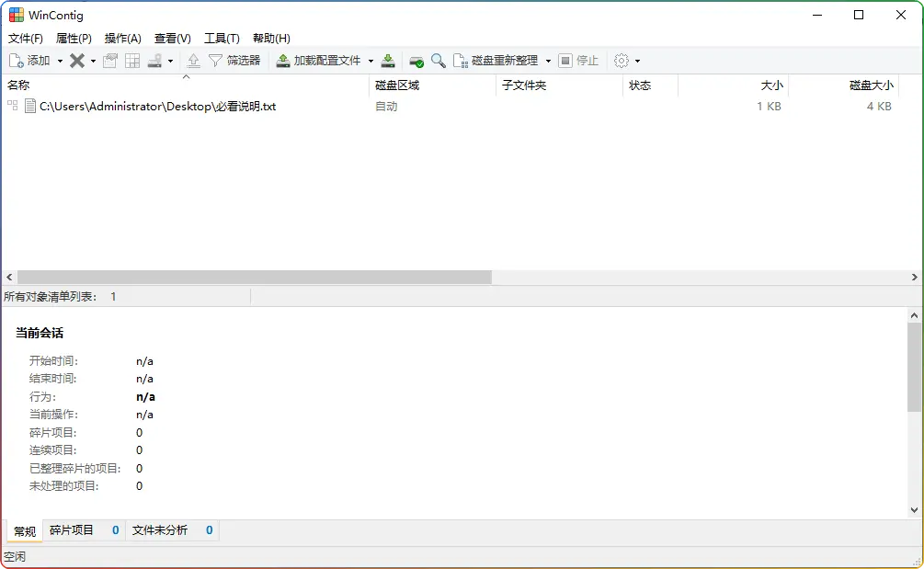The width and height of the screenshot is (924, 569).
Task: Click the 自动 disk zone cell
Action: pos(386,106)
